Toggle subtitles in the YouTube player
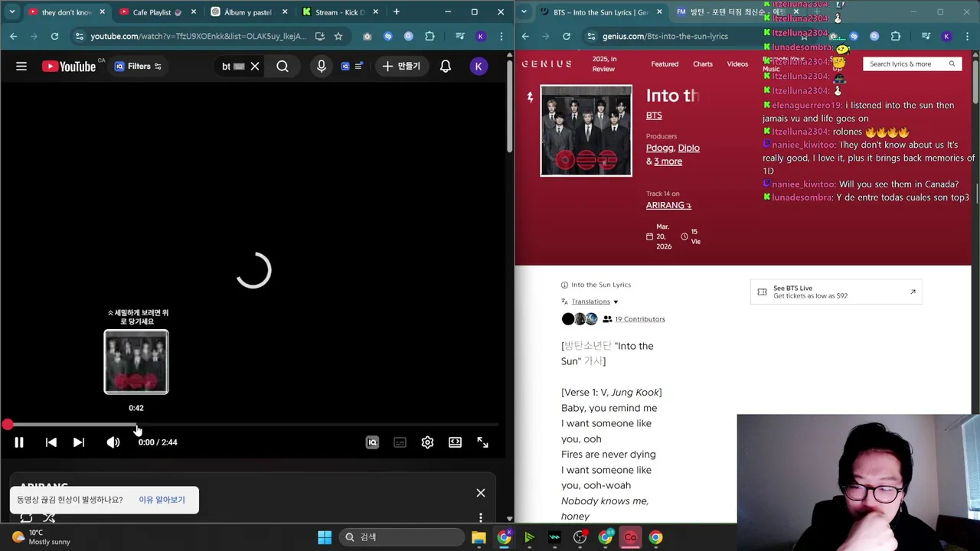The width and height of the screenshot is (980, 551). tap(400, 442)
